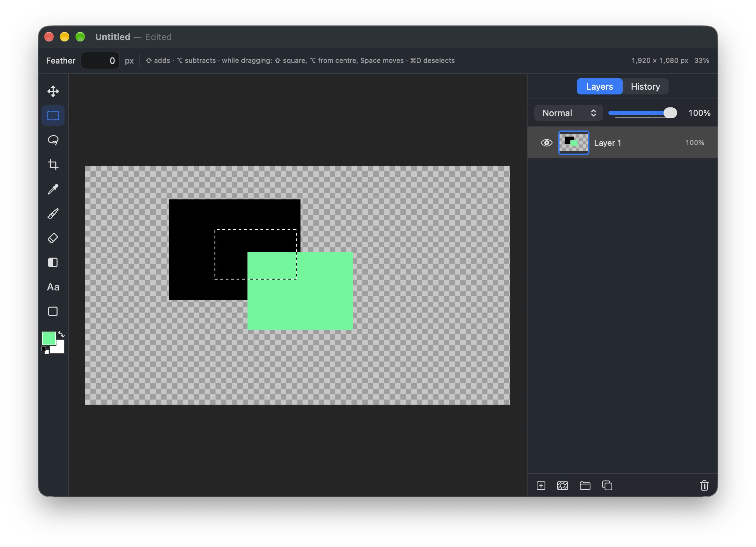This screenshot has width=756, height=547.
Task: Duplicate the selected layer
Action: click(x=607, y=486)
